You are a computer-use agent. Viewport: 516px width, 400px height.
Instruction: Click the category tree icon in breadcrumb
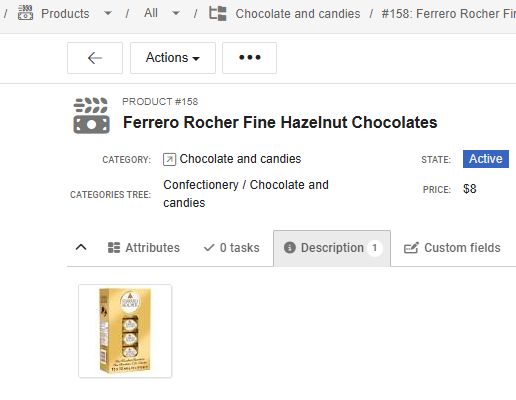point(218,13)
